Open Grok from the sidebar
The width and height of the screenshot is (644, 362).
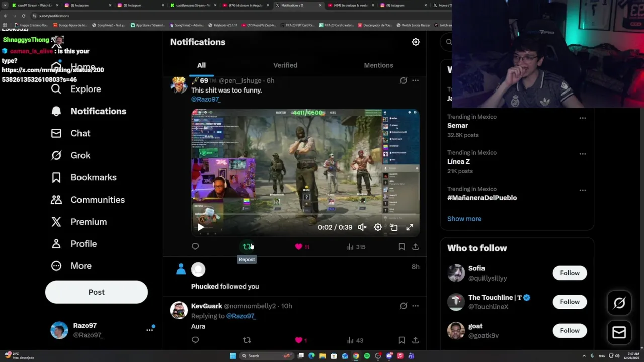(x=70, y=155)
